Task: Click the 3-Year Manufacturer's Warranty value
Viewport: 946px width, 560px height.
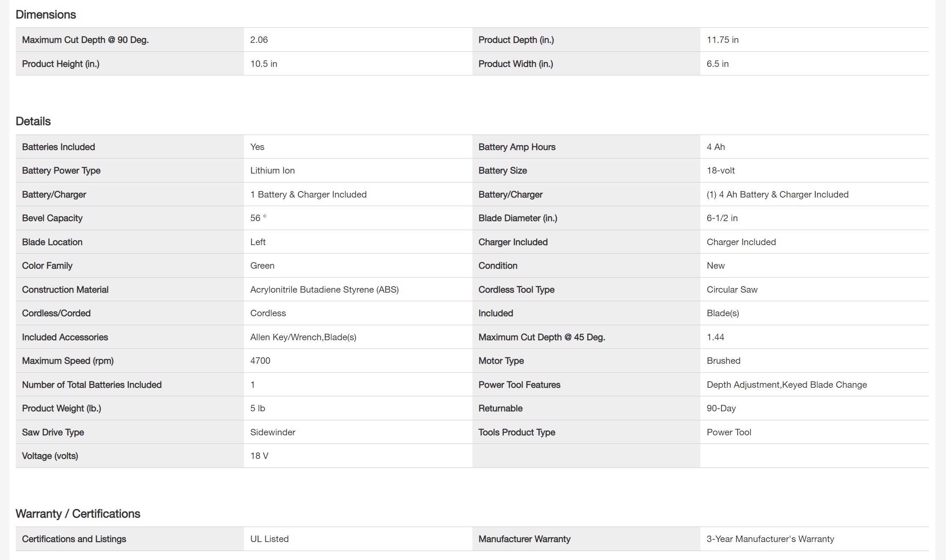Action: [x=770, y=539]
